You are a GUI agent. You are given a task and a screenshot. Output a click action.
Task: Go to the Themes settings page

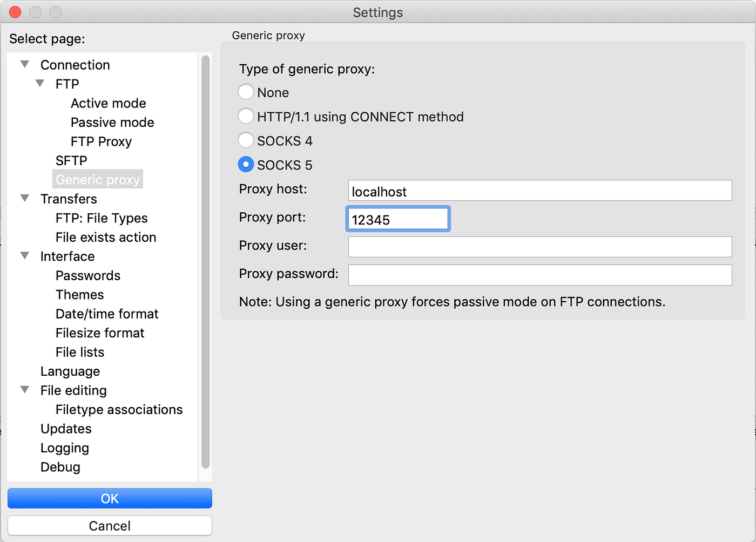pyautogui.click(x=79, y=295)
